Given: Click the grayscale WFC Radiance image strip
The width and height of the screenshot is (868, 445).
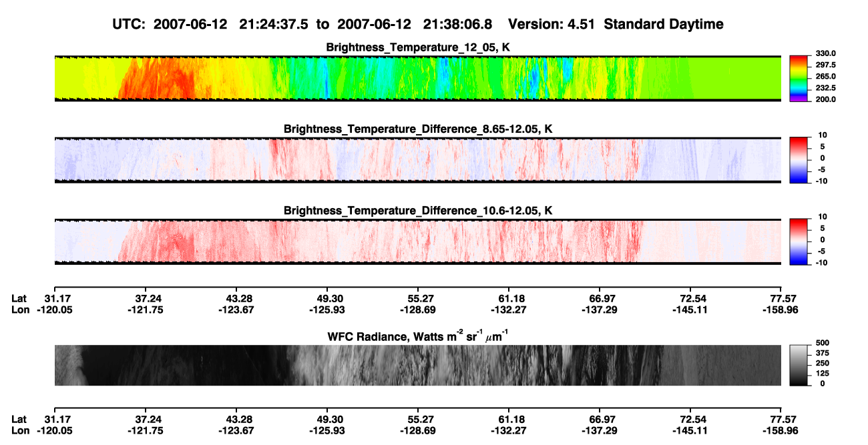Looking at the screenshot, I should [418, 365].
